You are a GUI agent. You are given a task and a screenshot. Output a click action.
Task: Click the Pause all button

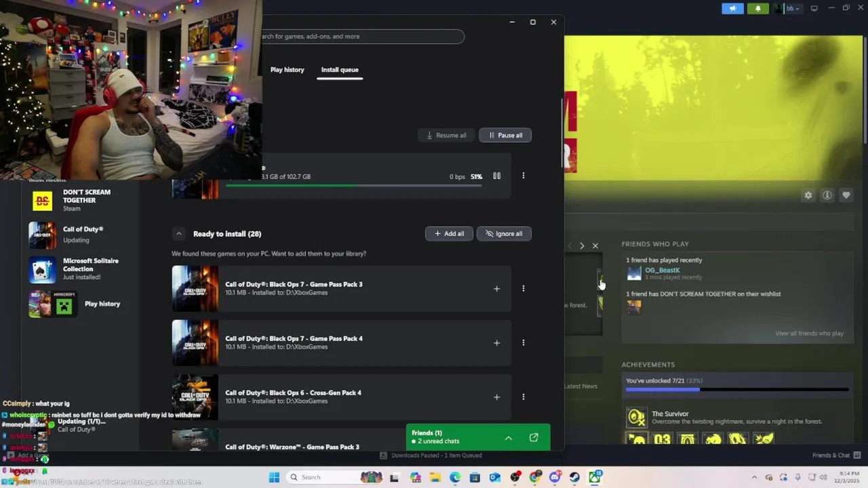click(505, 135)
